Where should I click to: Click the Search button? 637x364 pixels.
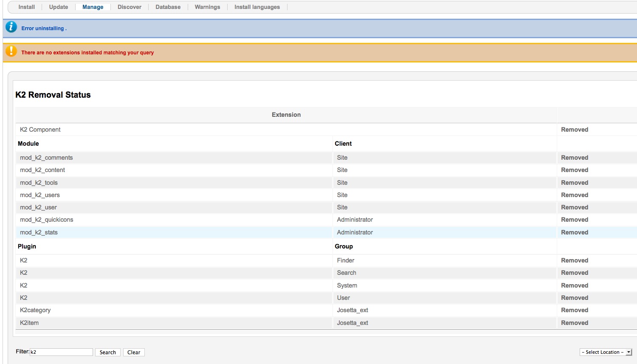pos(108,352)
